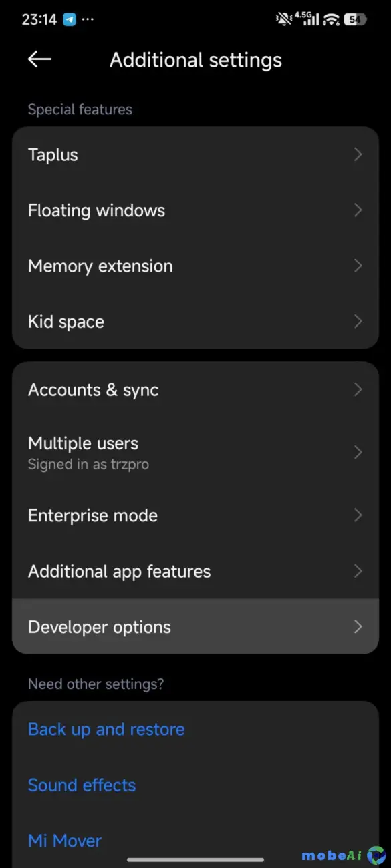The height and width of the screenshot is (868, 391).
Task: Open Back up and restore
Action: 106,729
